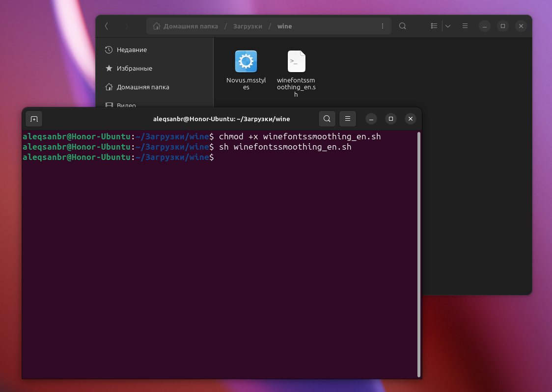Open the terminal hamburger menu
The height and width of the screenshot is (392, 552).
[x=347, y=119]
